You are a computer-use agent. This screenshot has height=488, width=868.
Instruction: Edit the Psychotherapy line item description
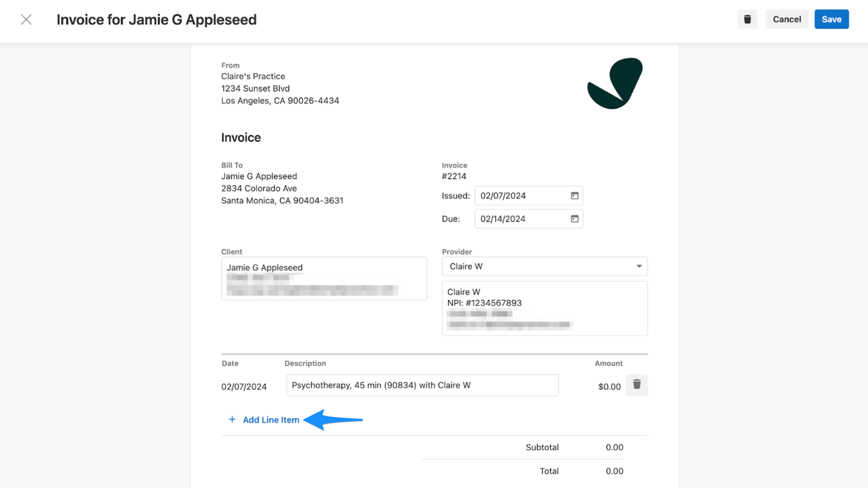point(422,385)
